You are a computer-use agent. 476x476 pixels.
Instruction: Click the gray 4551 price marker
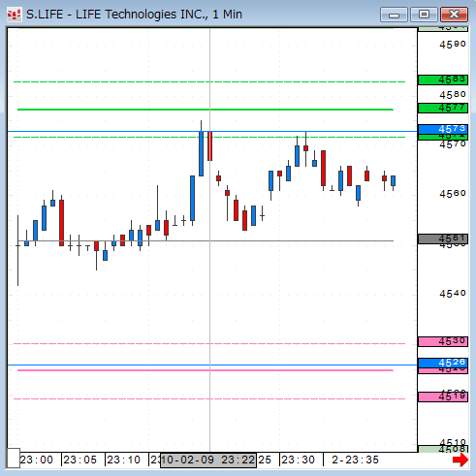tap(443, 239)
